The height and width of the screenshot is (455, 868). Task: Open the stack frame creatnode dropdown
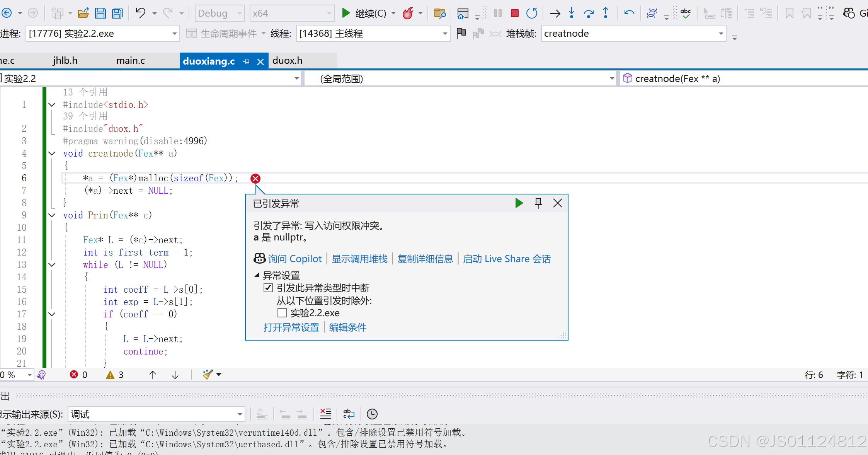(x=633, y=33)
